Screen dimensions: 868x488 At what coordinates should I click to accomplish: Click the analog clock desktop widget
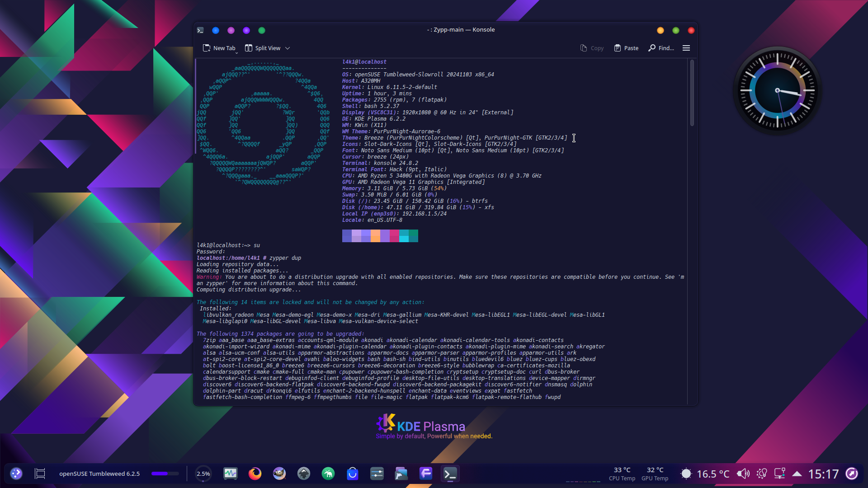[x=778, y=90]
